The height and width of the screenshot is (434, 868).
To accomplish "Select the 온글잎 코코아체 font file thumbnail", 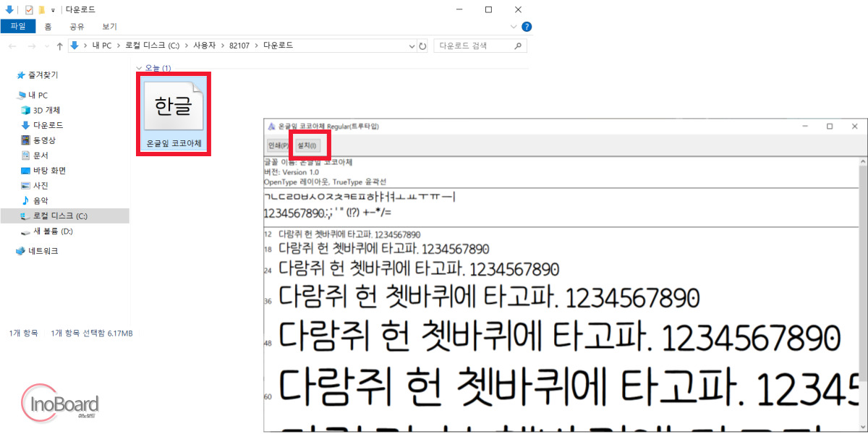I will (x=174, y=114).
